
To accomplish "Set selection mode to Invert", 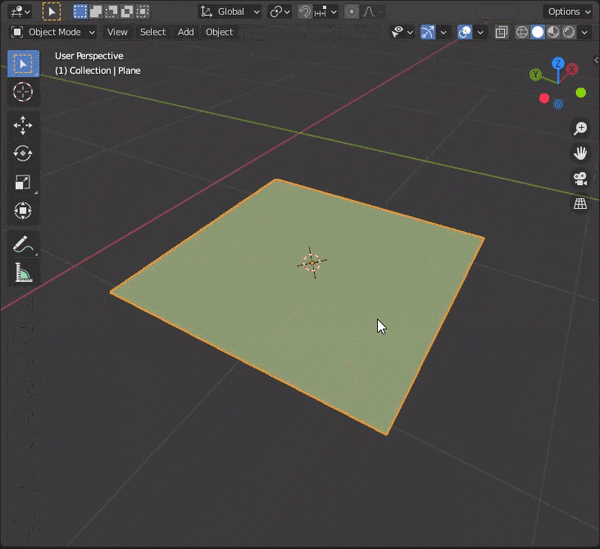I will pyautogui.click(x=127, y=12).
